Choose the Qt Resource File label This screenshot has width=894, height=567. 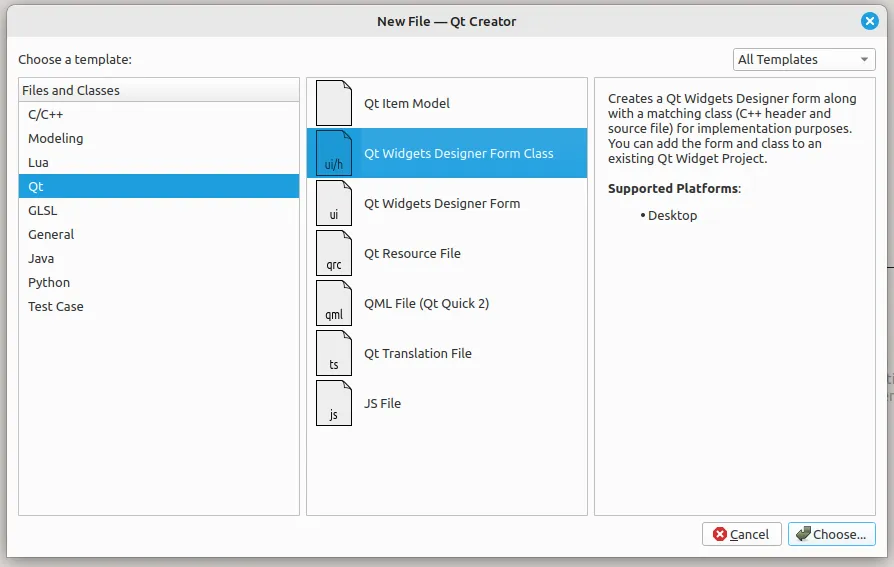(412, 253)
